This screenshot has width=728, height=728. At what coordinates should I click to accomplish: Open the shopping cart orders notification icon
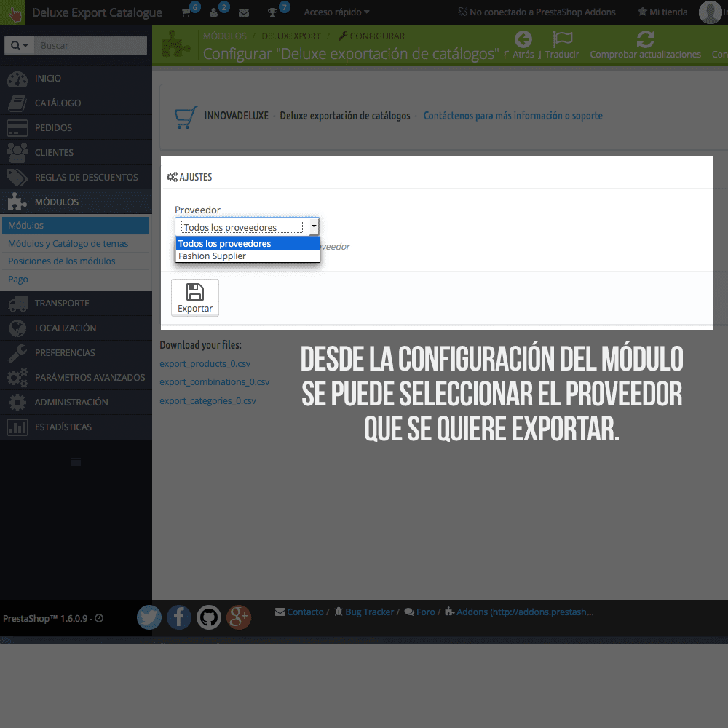click(186, 12)
